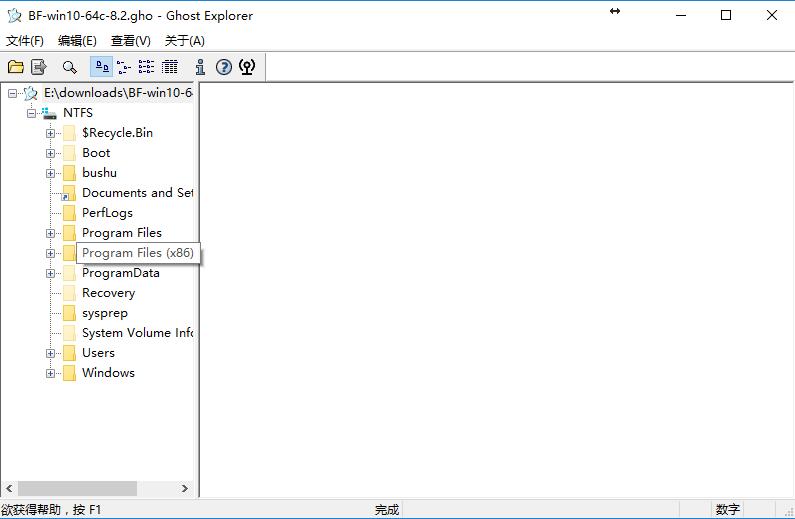Select Documents and Settings shortcut folder
The height and width of the screenshot is (519, 795).
pos(137,193)
